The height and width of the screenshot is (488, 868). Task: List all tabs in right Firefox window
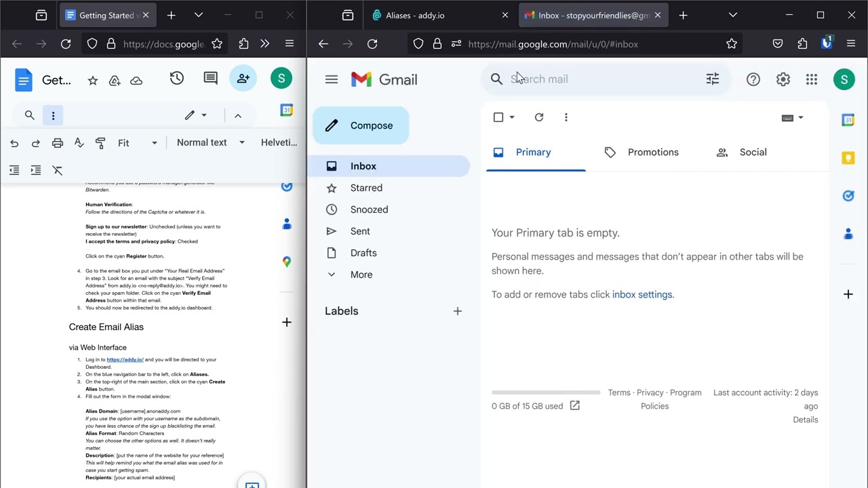pyautogui.click(x=733, y=15)
